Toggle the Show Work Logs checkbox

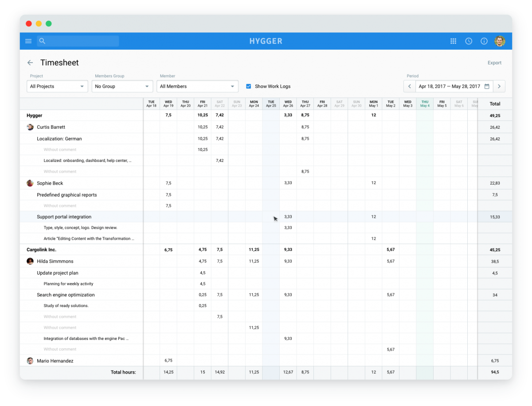pyautogui.click(x=249, y=87)
